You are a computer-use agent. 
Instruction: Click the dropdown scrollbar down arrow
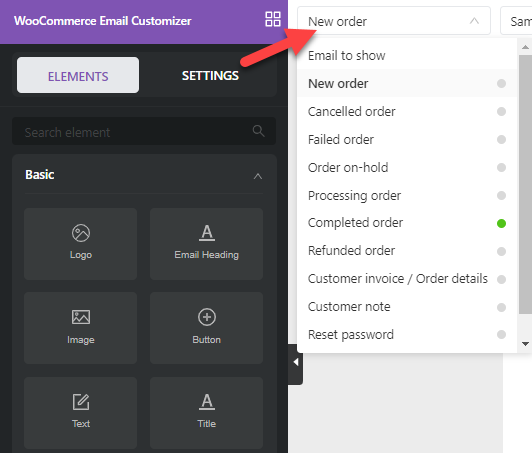[x=525, y=344]
